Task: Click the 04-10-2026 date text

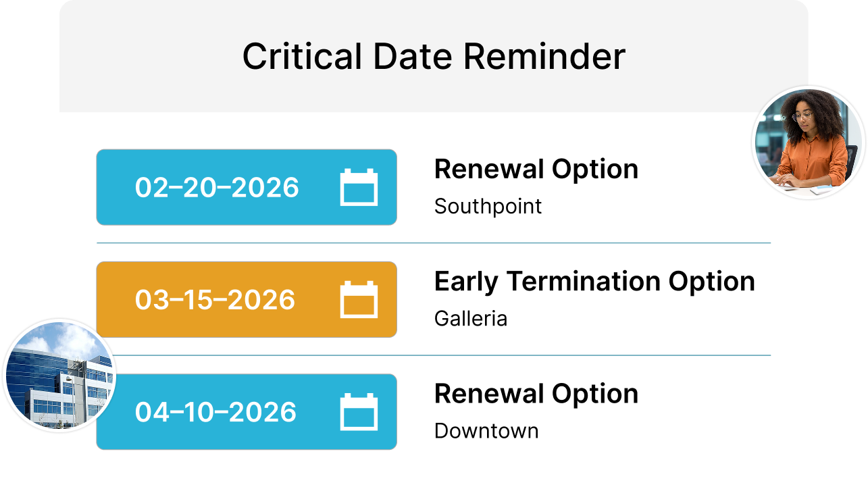Action: point(215,412)
